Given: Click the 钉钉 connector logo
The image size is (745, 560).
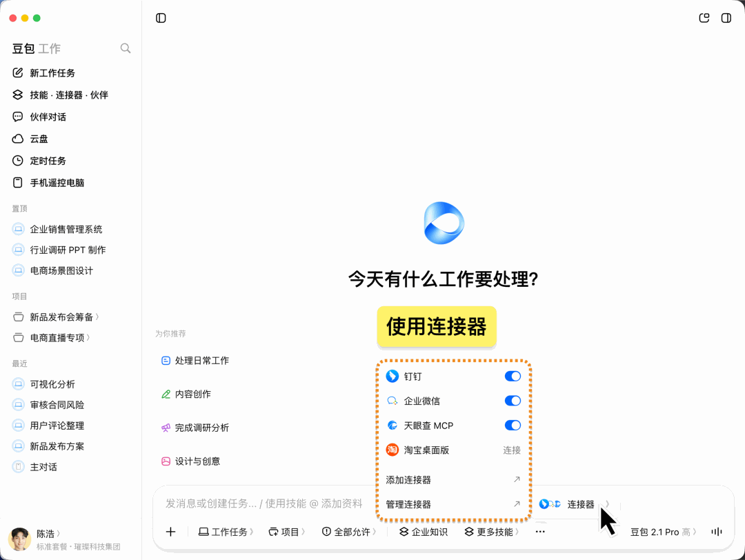Looking at the screenshot, I should [x=392, y=376].
